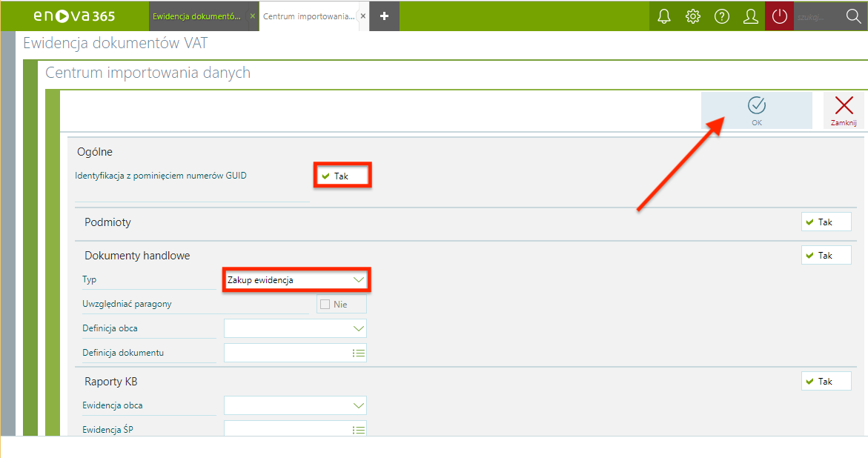Confirm the import with the OK button
Image resolution: width=868 pixels, height=458 pixels.
(x=756, y=110)
